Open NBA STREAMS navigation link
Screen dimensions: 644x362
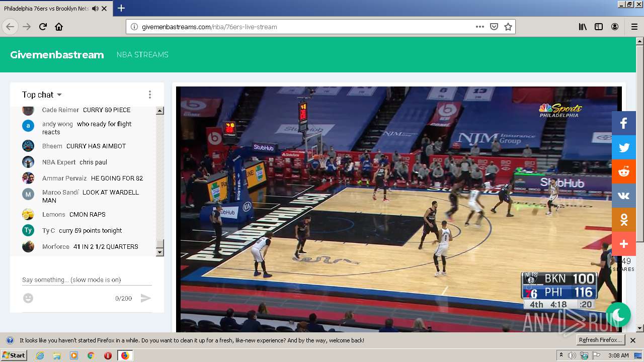[x=142, y=55]
